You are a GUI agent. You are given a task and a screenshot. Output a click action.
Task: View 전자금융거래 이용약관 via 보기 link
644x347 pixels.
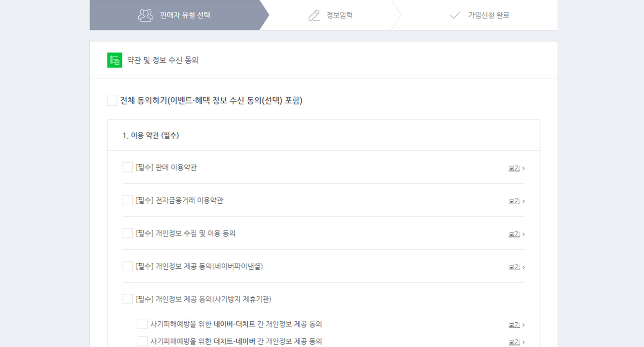coord(514,201)
